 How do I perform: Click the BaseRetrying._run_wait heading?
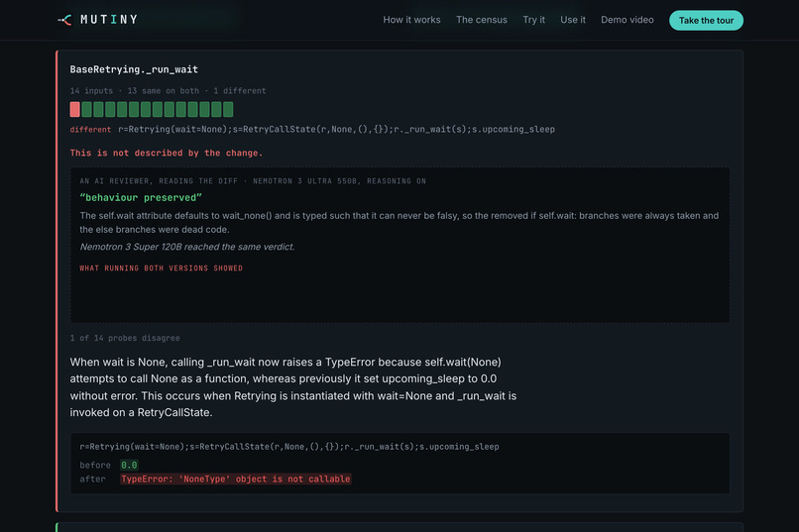(134, 69)
